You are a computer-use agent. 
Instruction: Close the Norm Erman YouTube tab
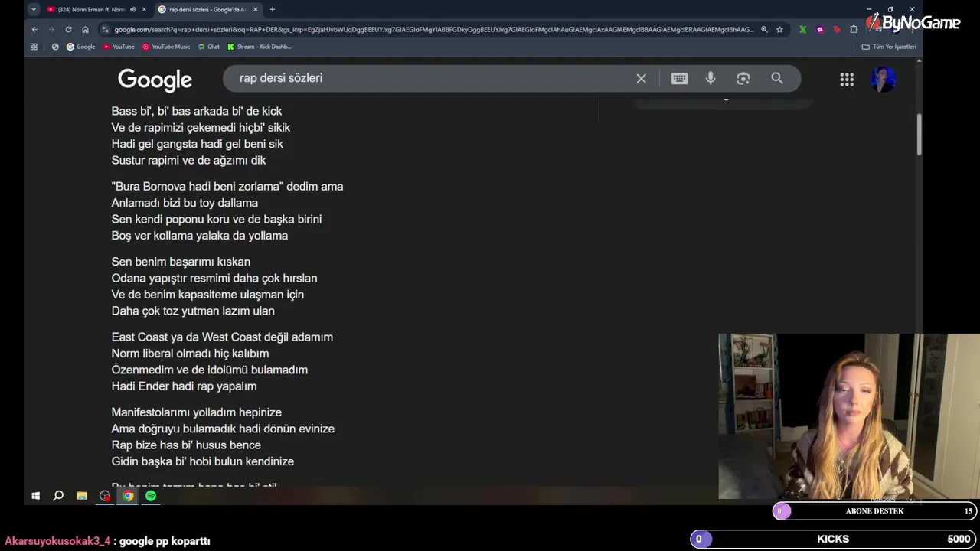click(144, 9)
